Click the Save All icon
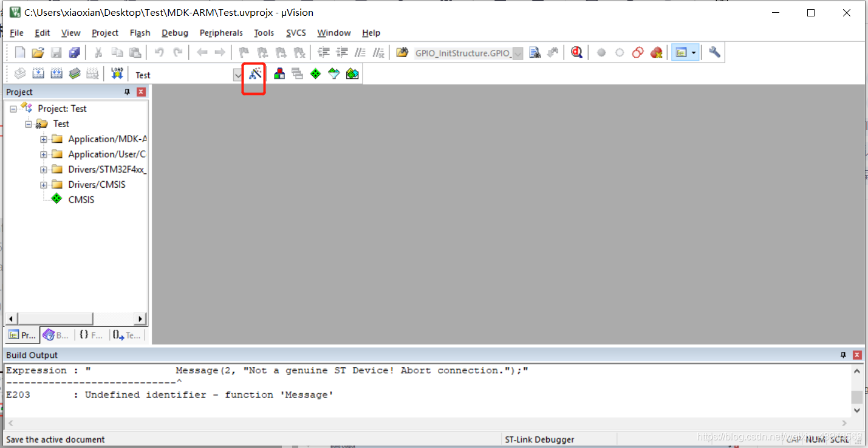Screen dimensions: 868x448 click(74, 53)
